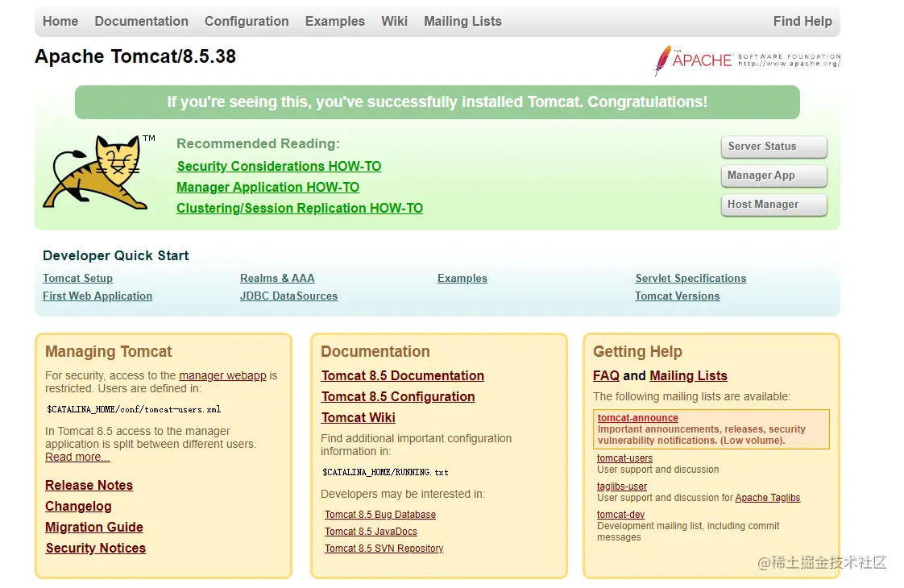Open taglibs-user mailing list link
This screenshot has height=588, width=904.
point(622,487)
